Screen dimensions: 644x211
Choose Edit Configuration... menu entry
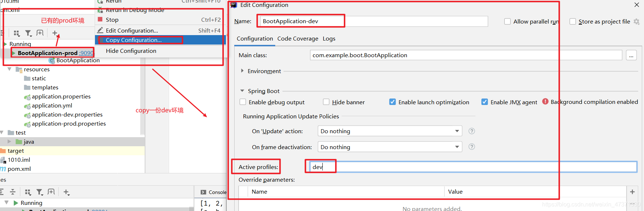132,30
